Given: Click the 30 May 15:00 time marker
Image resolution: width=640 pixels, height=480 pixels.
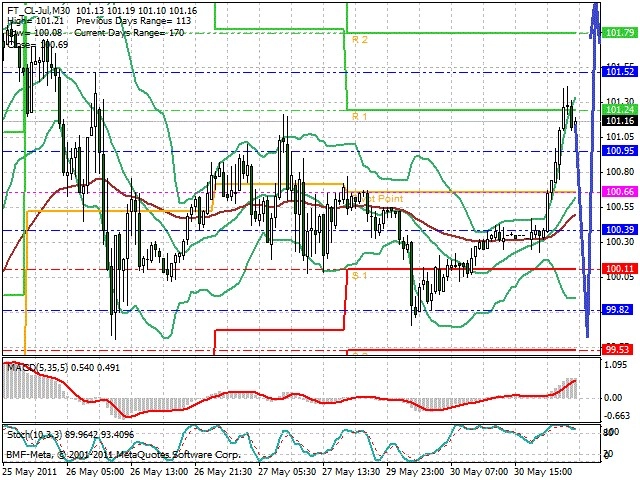Looking at the screenshot, I should (543, 471).
